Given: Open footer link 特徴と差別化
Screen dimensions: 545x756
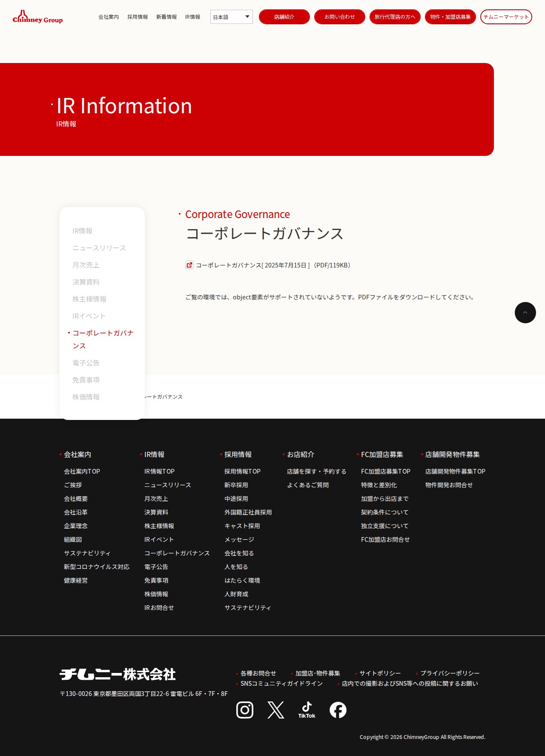Looking at the screenshot, I should pyautogui.click(x=379, y=485).
